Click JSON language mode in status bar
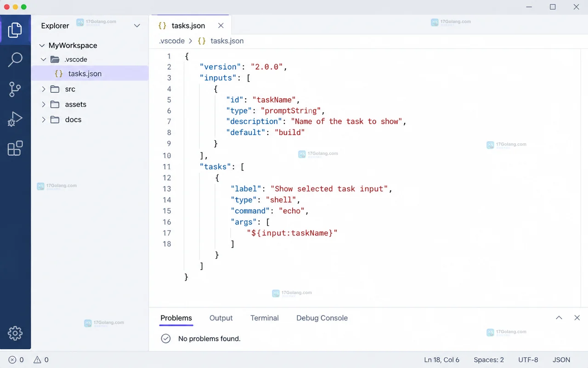The width and height of the screenshot is (588, 368). pyautogui.click(x=561, y=360)
